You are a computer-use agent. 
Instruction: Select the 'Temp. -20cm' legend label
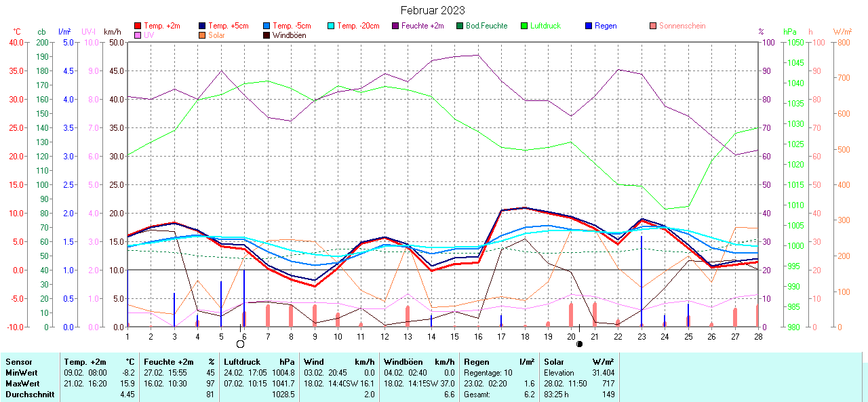tap(358, 26)
